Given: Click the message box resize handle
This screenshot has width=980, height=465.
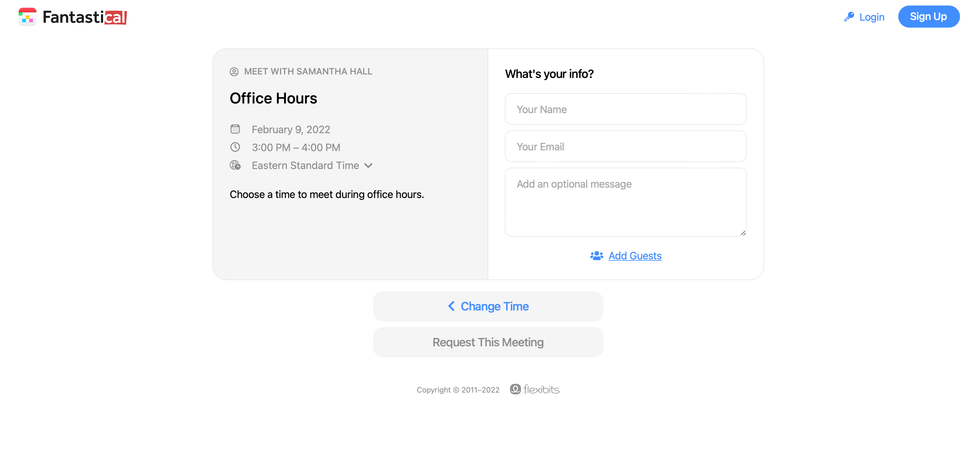Looking at the screenshot, I should pyautogui.click(x=743, y=233).
